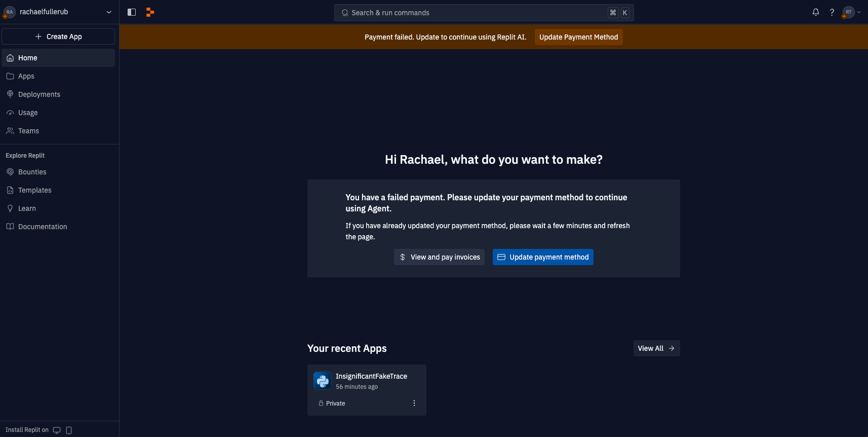This screenshot has height=437, width=868.
Task: Click the Usage gauge icon
Action: click(x=10, y=113)
